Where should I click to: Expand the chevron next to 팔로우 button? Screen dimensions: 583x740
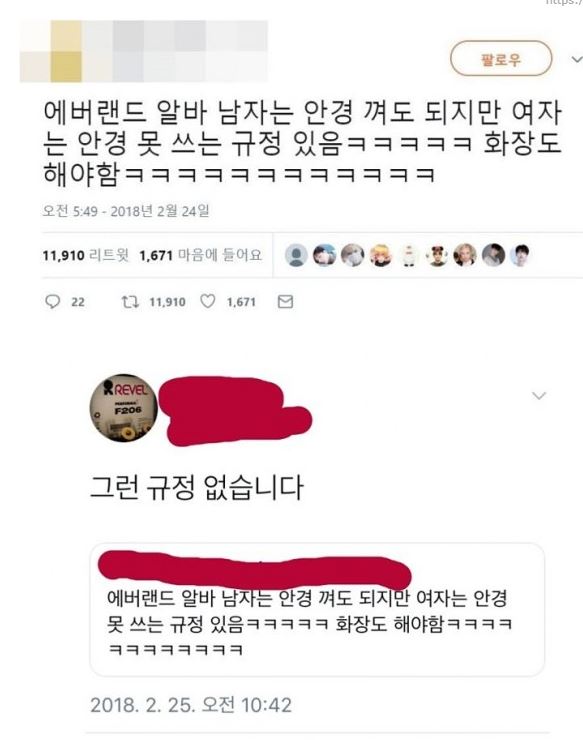[577, 59]
